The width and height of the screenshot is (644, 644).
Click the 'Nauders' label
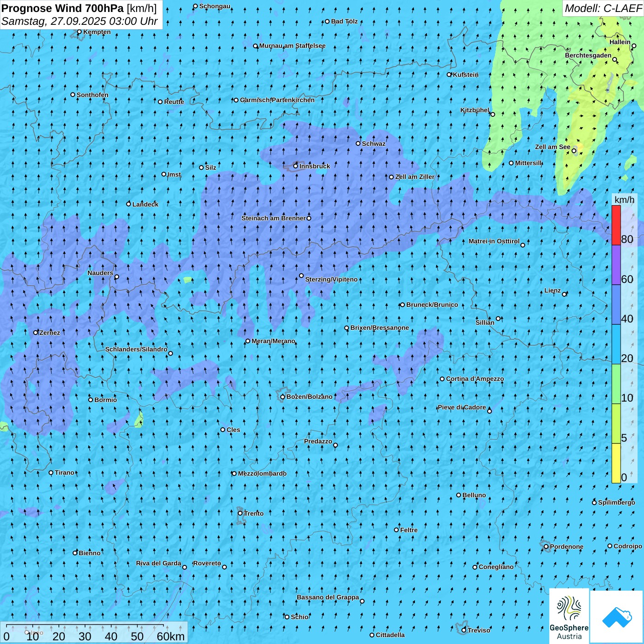click(100, 273)
